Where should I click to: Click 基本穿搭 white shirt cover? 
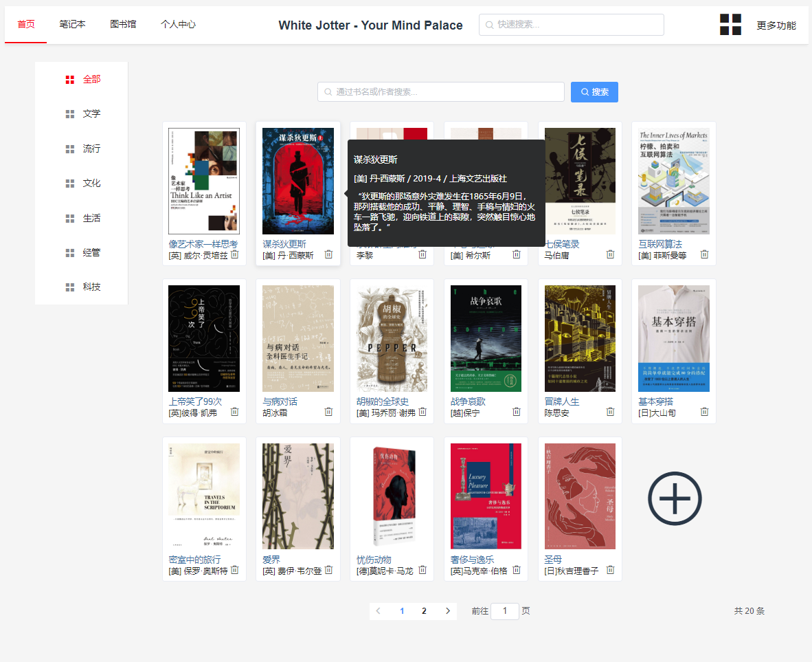[x=674, y=339]
